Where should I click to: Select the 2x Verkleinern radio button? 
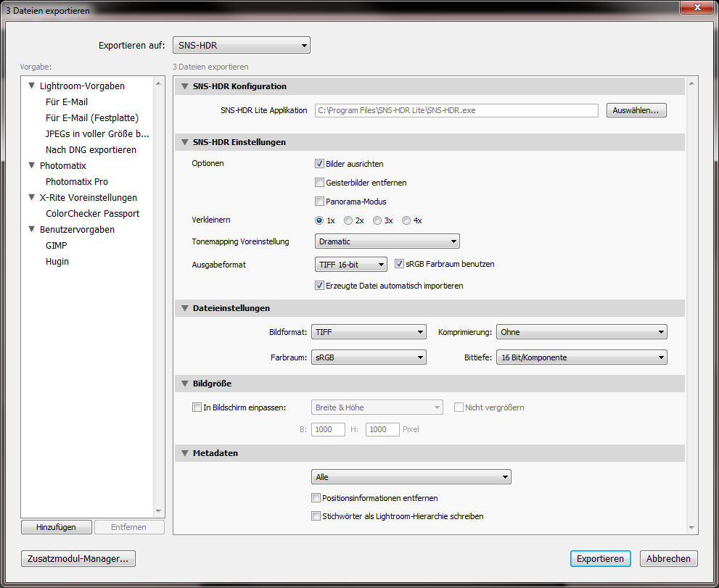click(348, 220)
